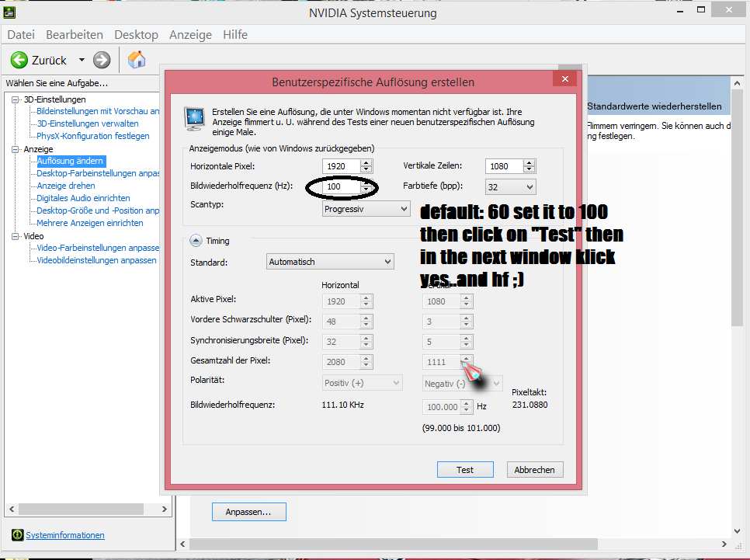
Task: Click the Bildwiederholfrequenz (Hz) field
Action: 342,186
